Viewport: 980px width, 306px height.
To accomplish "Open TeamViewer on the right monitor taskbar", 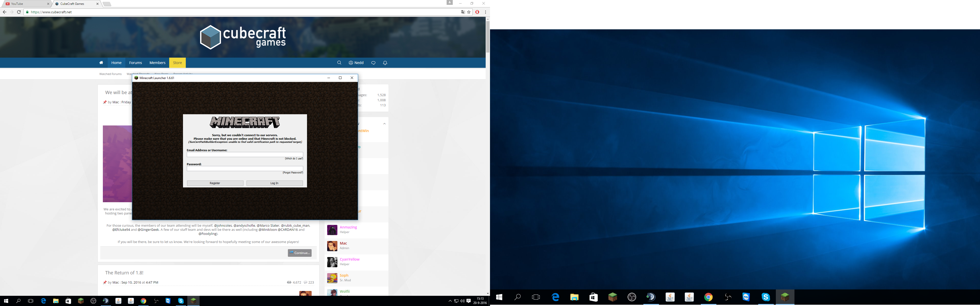I will pyautogui.click(x=746, y=297).
